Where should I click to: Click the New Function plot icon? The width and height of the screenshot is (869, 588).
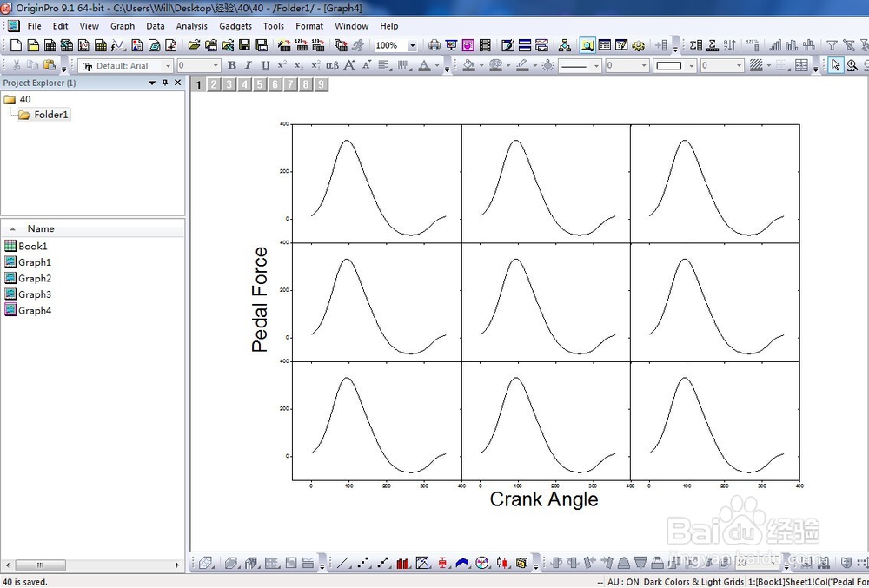118,45
